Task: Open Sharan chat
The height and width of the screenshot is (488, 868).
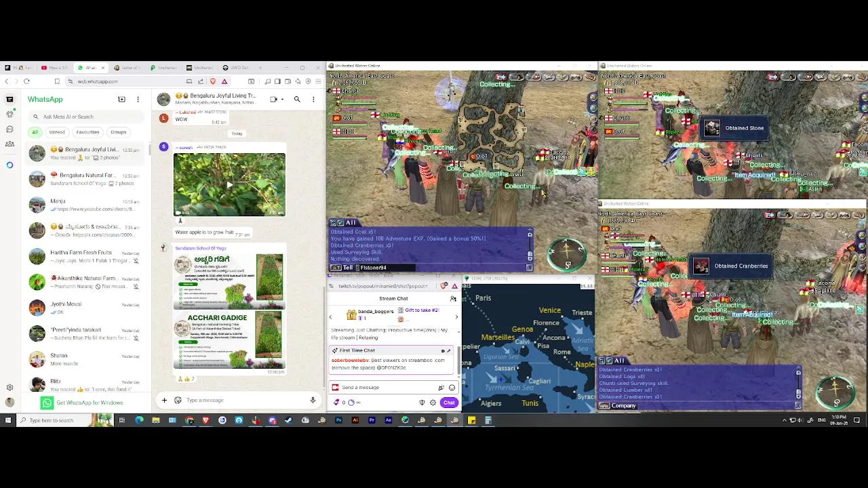Action: (85, 359)
